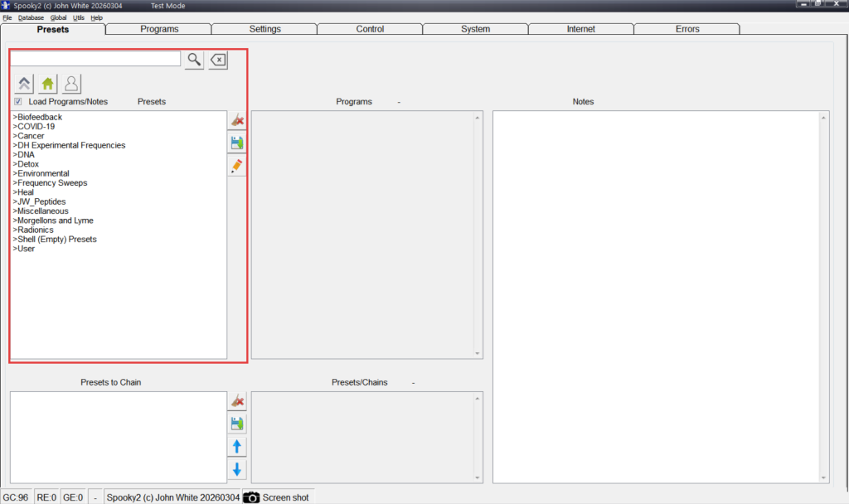
Task: Click the Notes panel scrollbar down arrow
Action: click(823, 477)
